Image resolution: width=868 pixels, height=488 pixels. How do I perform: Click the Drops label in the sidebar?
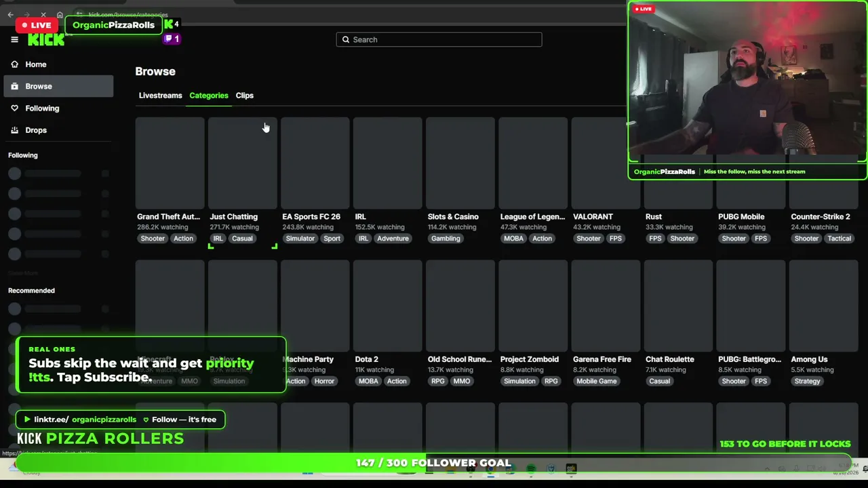point(36,130)
